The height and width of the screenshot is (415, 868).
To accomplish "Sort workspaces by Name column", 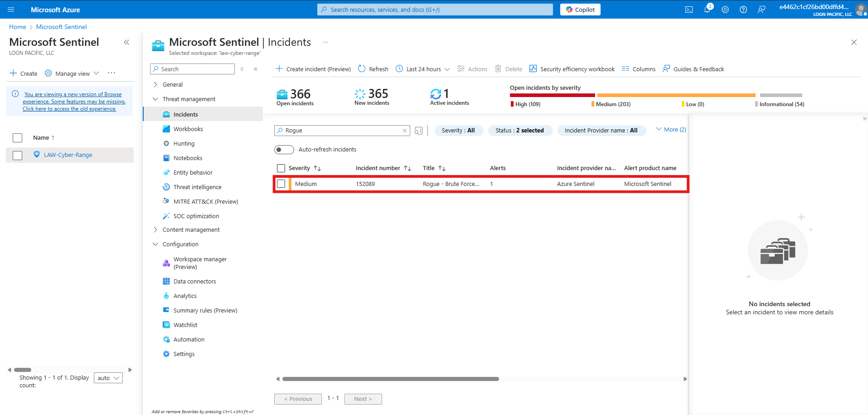I will click(44, 138).
